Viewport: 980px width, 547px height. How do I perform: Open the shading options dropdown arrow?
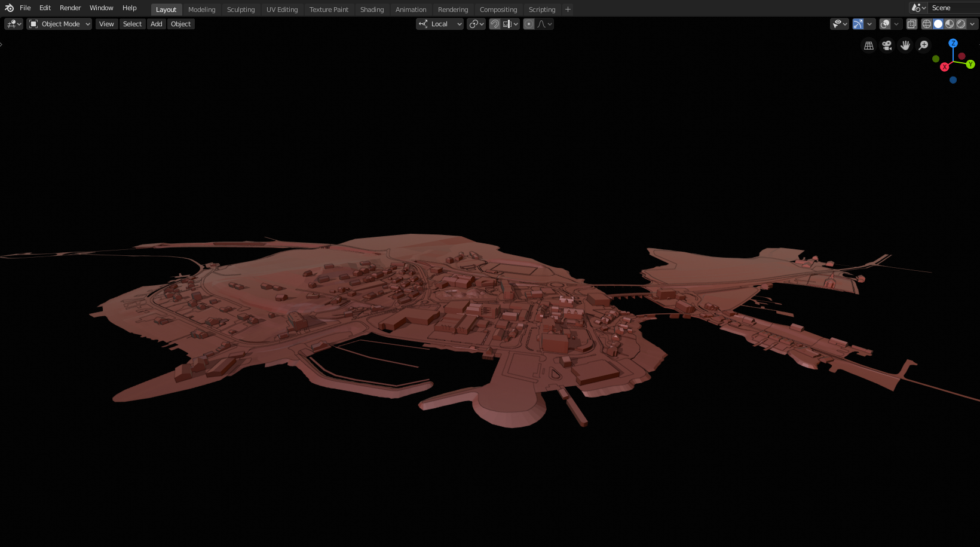tap(972, 24)
